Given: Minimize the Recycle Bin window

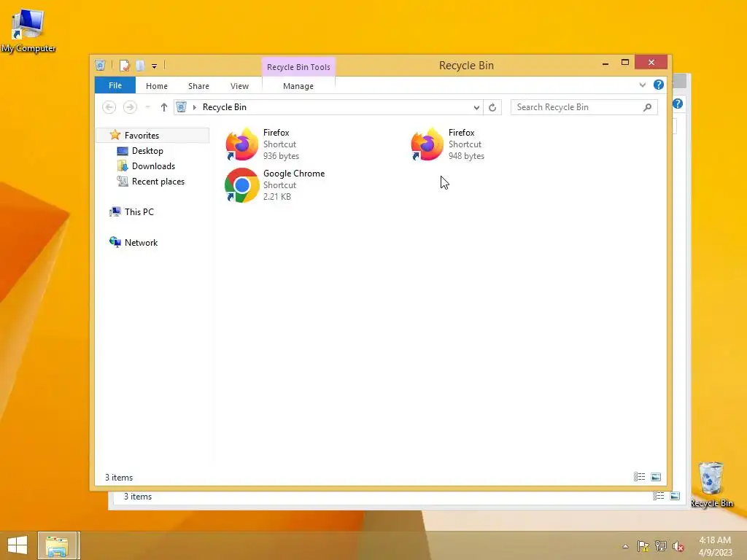Looking at the screenshot, I should click(x=605, y=63).
